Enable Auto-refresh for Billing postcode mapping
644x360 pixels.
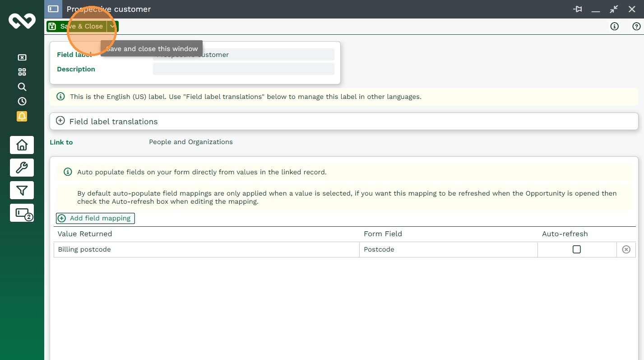coord(576,249)
